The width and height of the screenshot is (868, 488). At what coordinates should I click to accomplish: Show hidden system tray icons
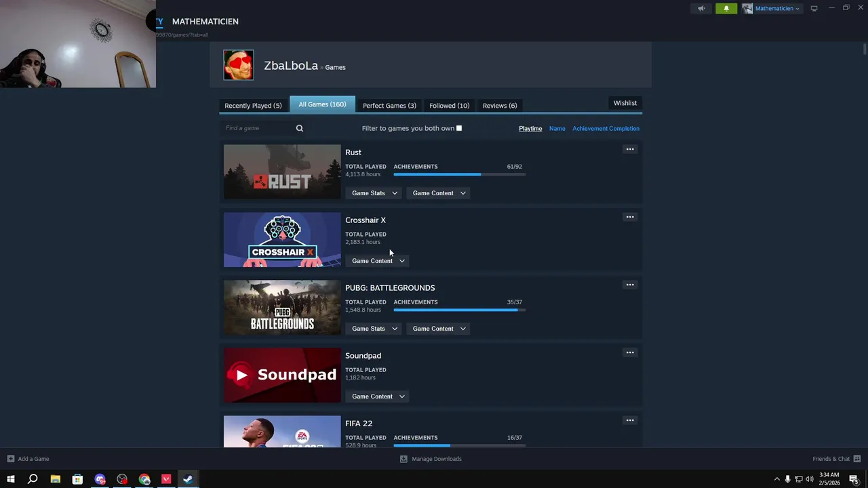(777, 479)
